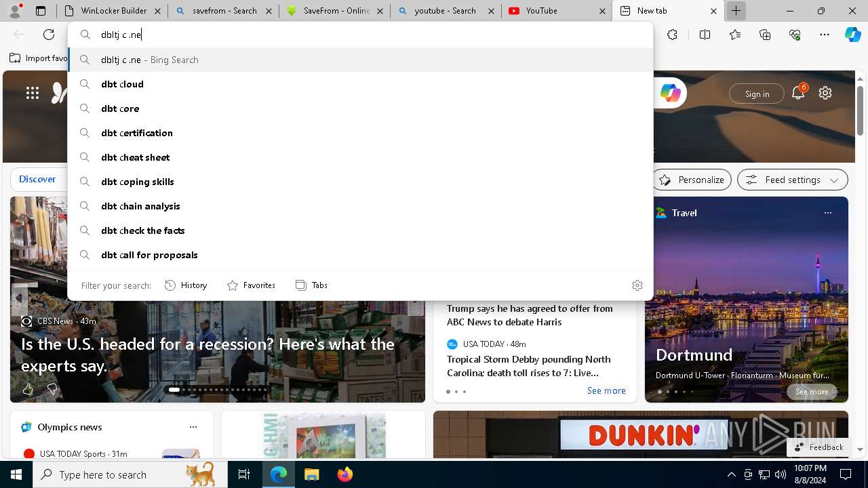
Task: Like the recession story thumbs up
Action: click(28, 389)
